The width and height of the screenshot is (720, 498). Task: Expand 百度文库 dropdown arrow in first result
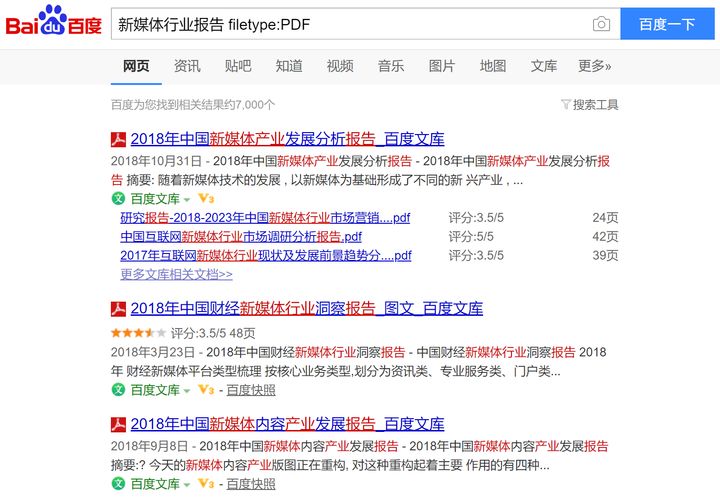pyautogui.click(x=186, y=200)
